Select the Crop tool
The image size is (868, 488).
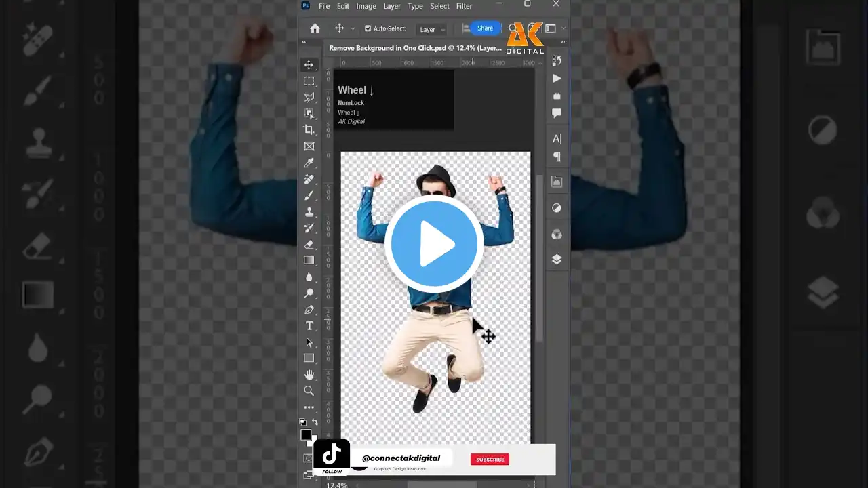(309, 130)
